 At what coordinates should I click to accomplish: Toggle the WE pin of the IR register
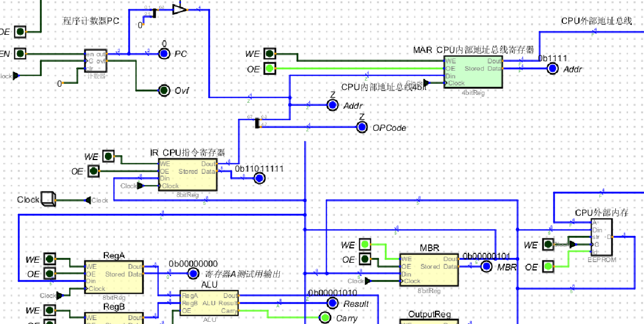click(108, 156)
